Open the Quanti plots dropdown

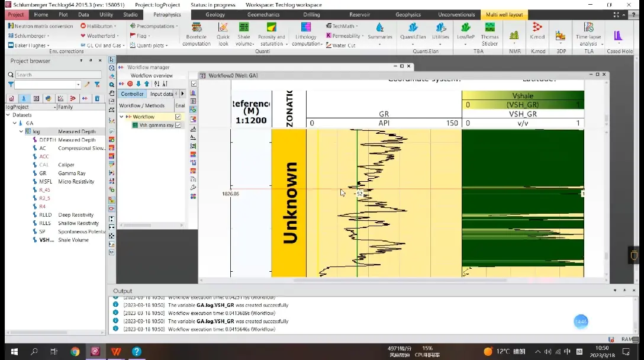point(149,45)
